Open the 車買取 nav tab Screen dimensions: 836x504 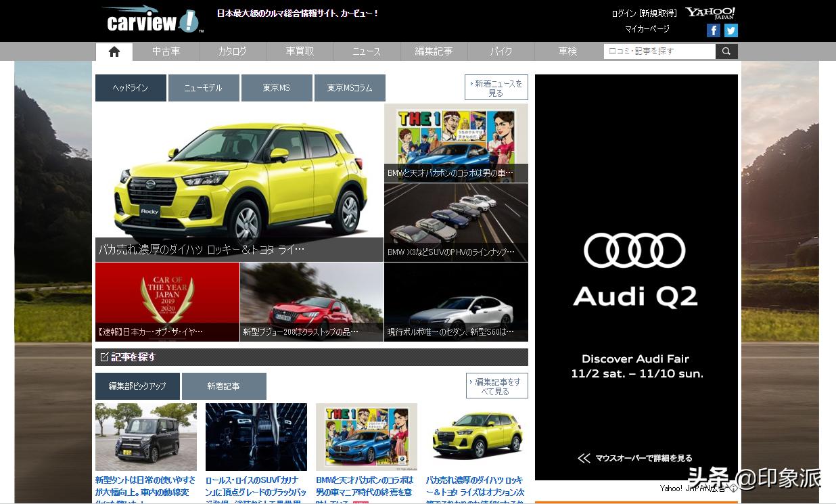tap(300, 51)
